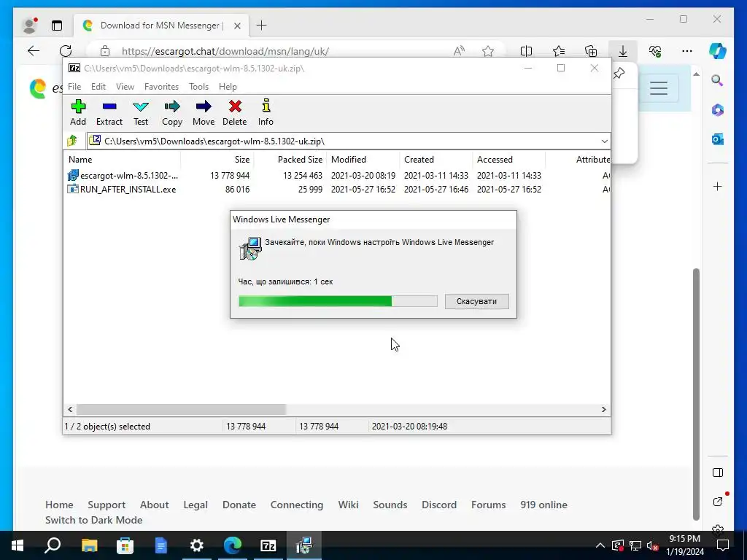Click the Add button in the 7-Zip toolbar
747x560 pixels.
(x=78, y=112)
